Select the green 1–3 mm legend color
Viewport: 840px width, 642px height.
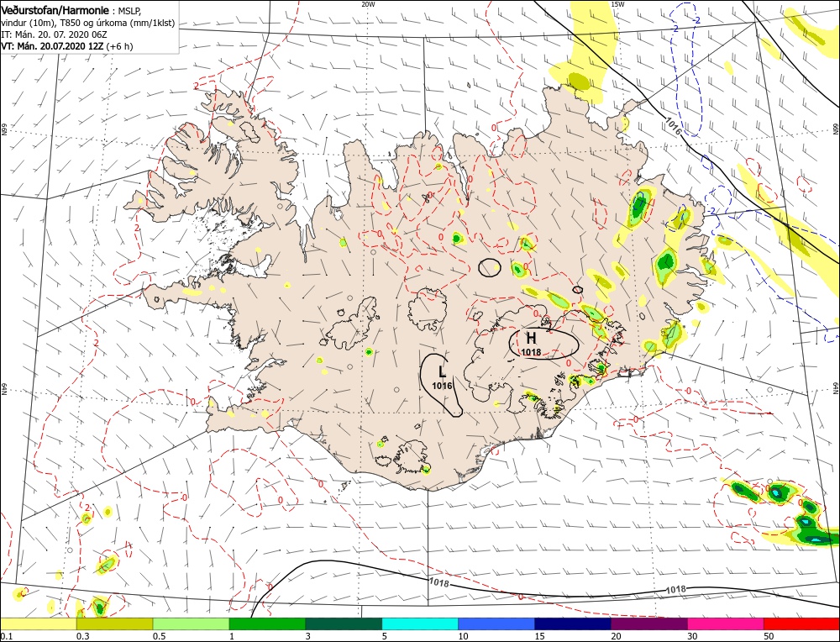(267, 624)
